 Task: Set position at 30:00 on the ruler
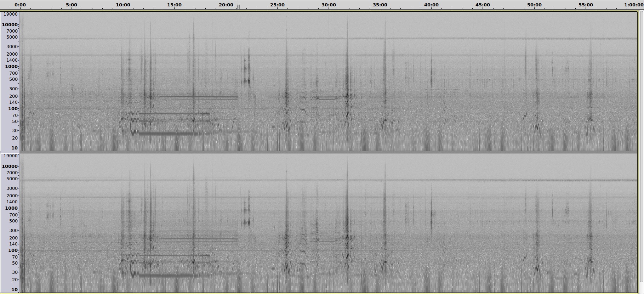click(x=329, y=5)
